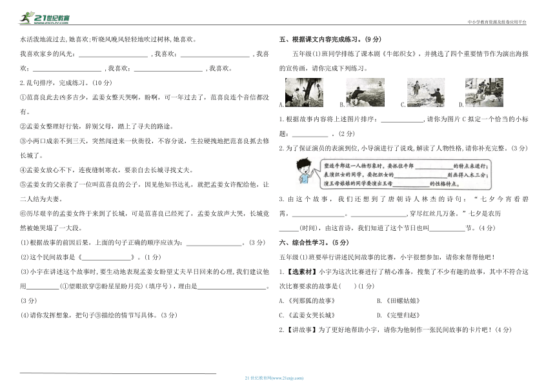Click the first blank after 我喜欢家乡的风光
Screen dimensions: 555x392
(114, 54)
